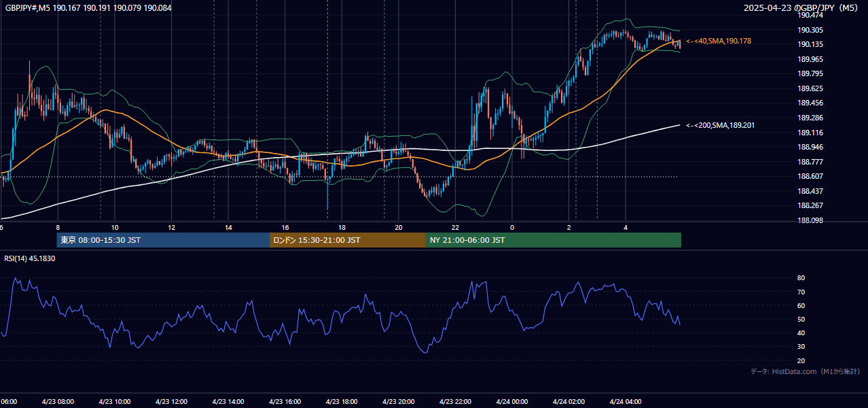The height and width of the screenshot is (408, 868).
Task: Click the RSI level 40 label
Action: pyautogui.click(x=801, y=333)
